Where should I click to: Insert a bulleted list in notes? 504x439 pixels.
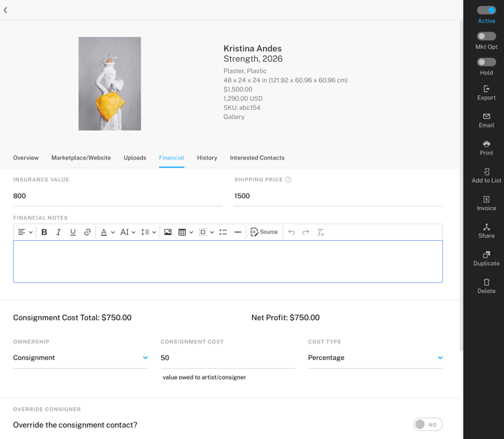[223, 232]
